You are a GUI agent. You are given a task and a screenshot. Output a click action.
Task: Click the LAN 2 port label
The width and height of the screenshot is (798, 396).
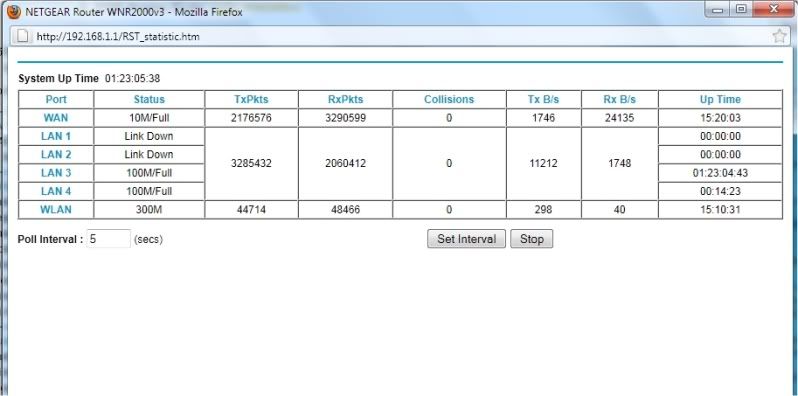56,155
